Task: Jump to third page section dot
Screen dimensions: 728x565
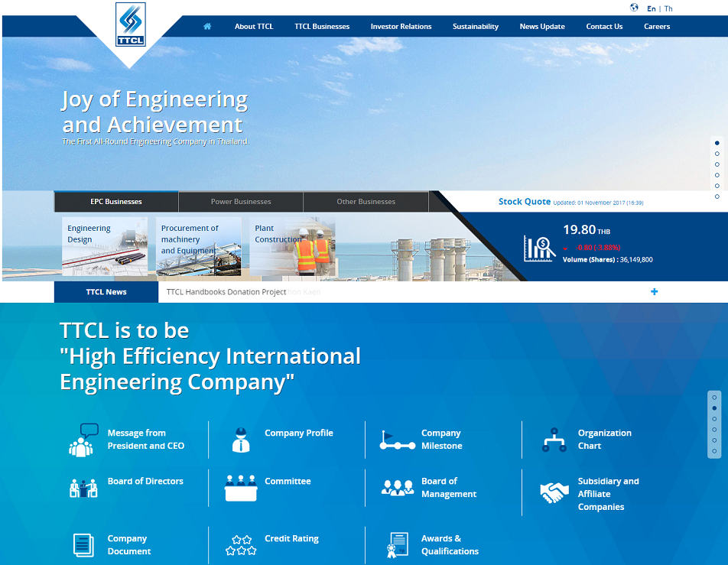Action: pos(714,419)
